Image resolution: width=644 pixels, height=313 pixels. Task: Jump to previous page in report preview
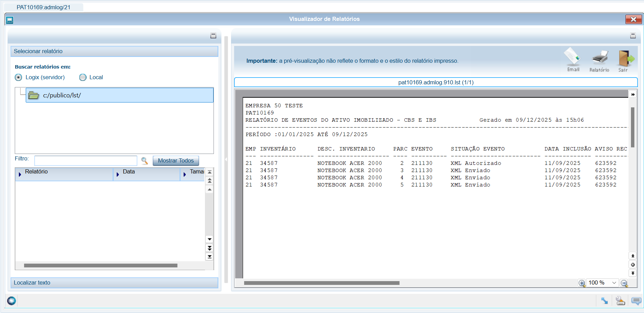point(633,256)
